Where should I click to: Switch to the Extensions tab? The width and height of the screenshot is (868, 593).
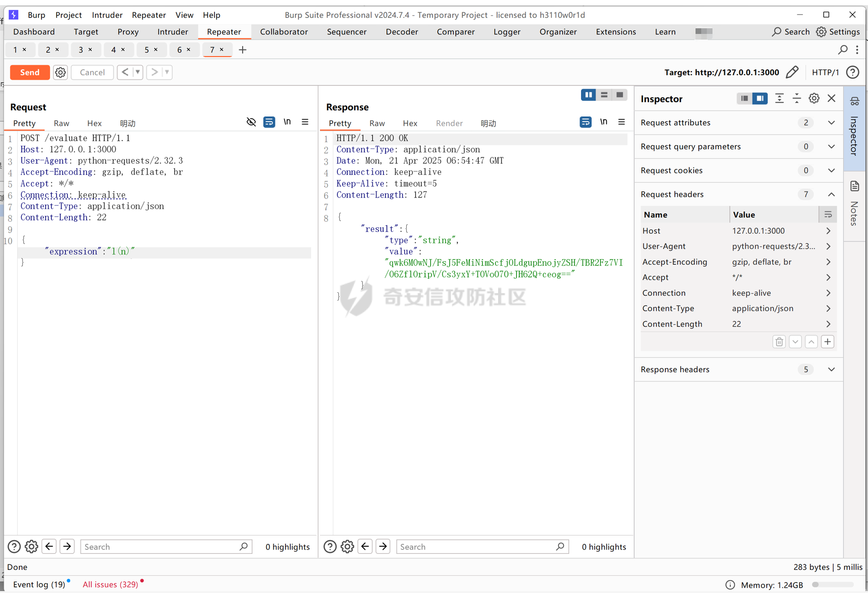pos(615,32)
